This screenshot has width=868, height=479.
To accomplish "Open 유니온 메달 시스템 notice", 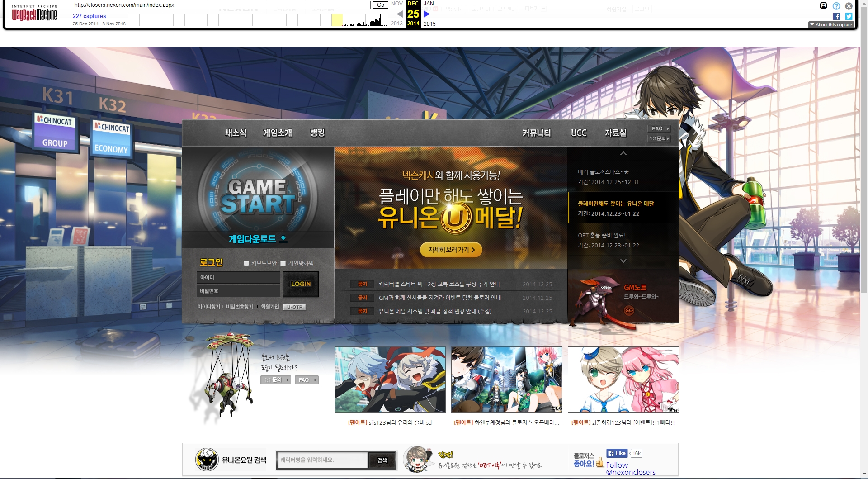I will coord(435,311).
